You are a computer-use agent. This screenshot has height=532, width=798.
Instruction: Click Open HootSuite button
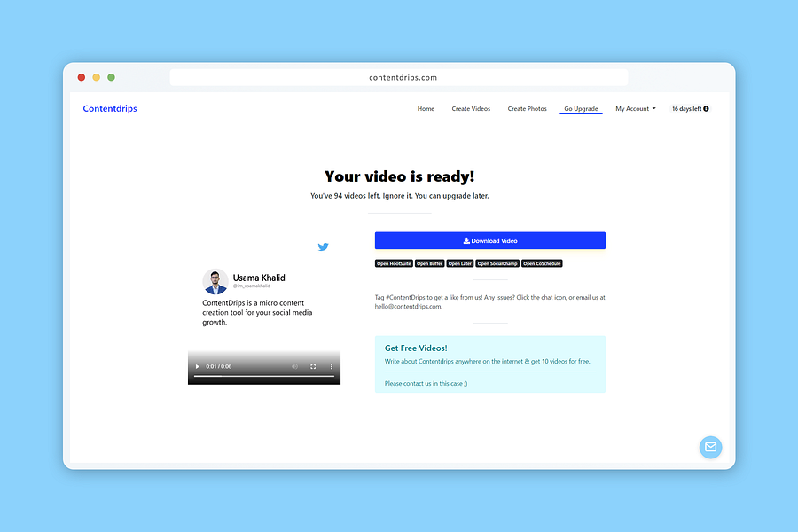coord(394,263)
